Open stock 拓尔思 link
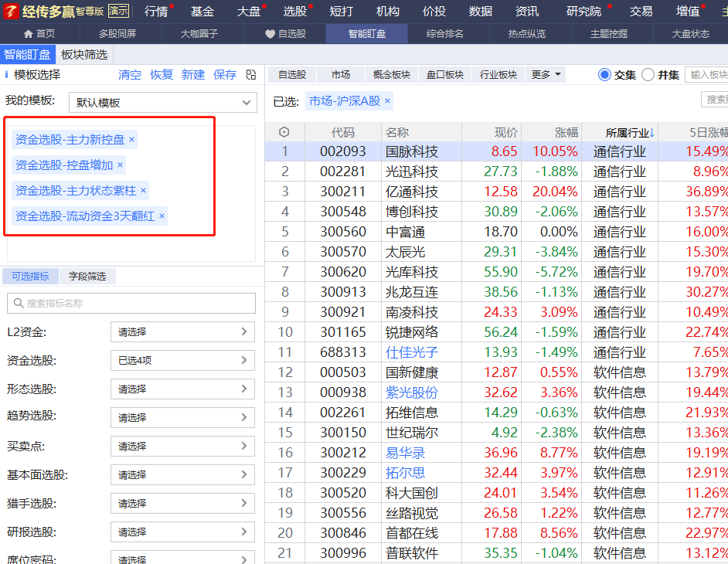The height and width of the screenshot is (564, 728). 405,473
